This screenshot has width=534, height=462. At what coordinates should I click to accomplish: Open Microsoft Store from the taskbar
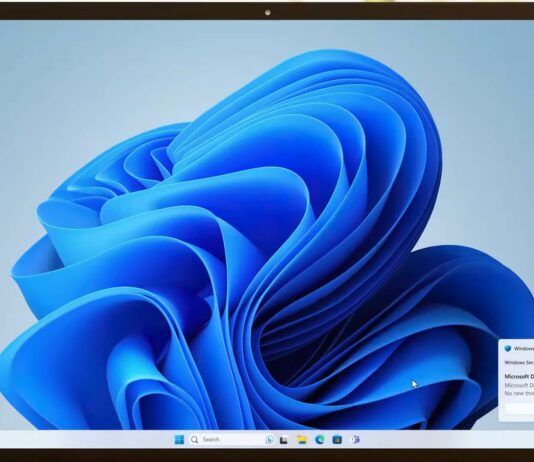pos(337,440)
